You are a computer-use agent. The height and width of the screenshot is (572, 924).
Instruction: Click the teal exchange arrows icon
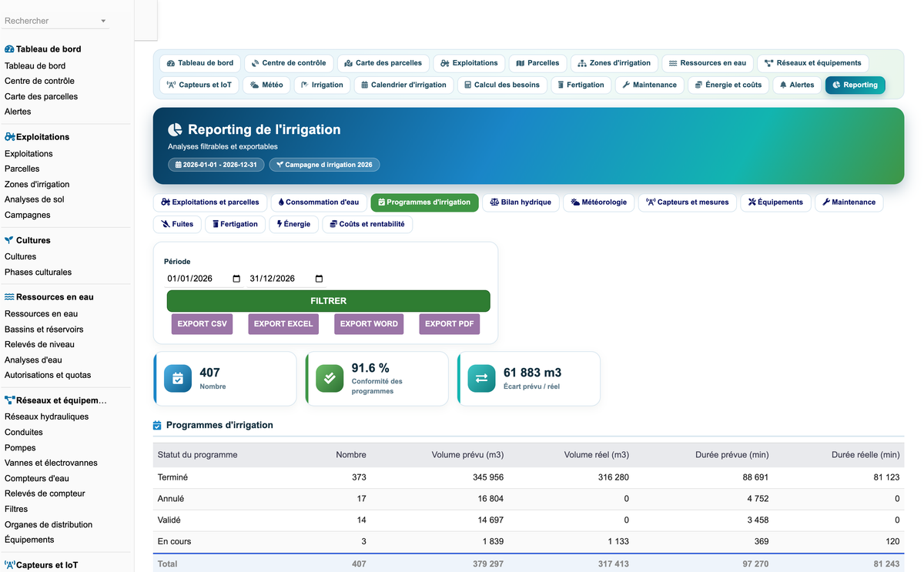pyautogui.click(x=481, y=378)
